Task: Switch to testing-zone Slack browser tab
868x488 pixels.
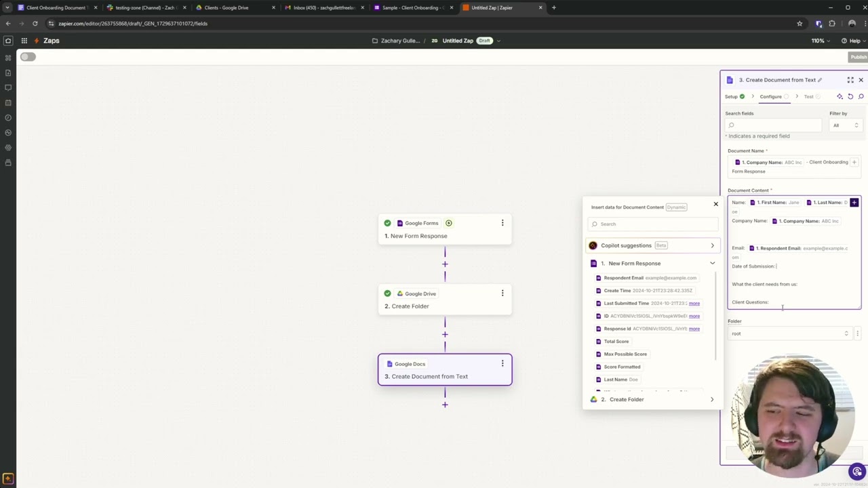Action: coord(146,7)
